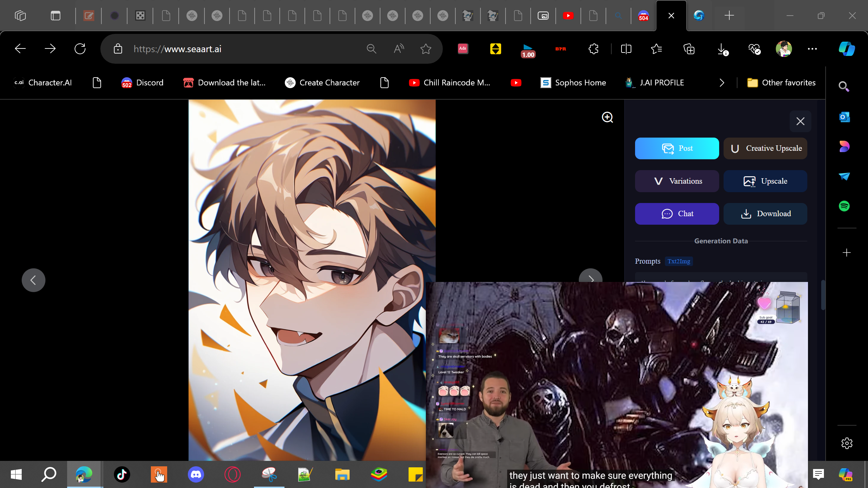Open Chill Raincode M... bookmark
The image size is (868, 488).
pyautogui.click(x=450, y=83)
